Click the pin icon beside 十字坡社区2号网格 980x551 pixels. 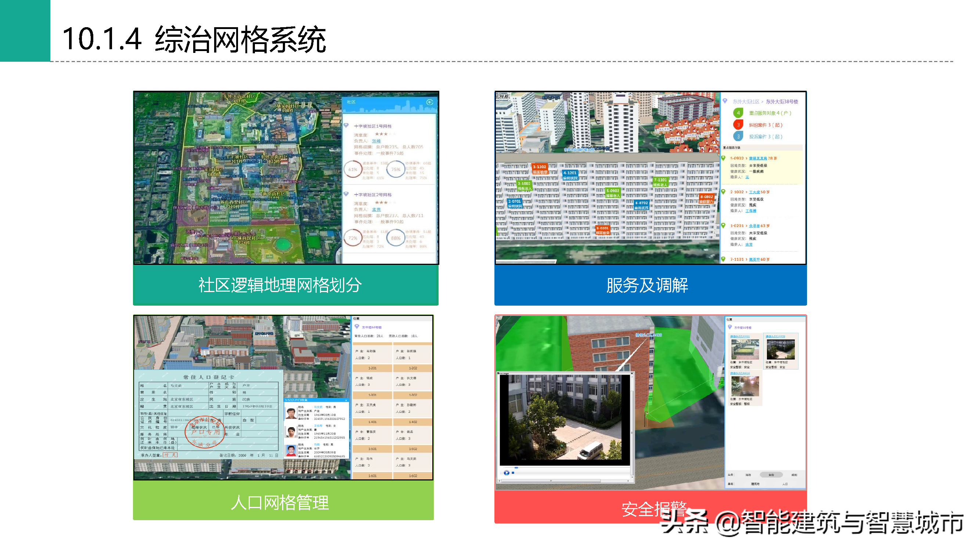pos(346,194)
